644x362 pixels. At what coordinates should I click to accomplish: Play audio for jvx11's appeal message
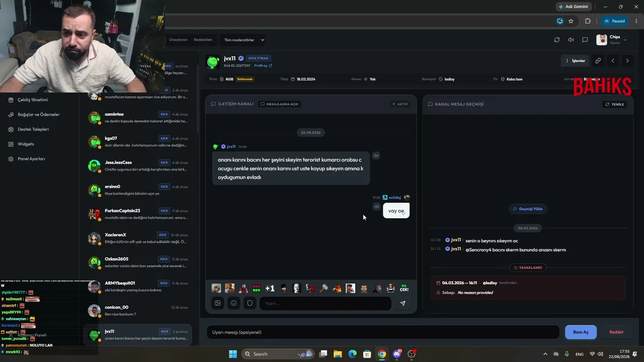[x=376, y=156]
